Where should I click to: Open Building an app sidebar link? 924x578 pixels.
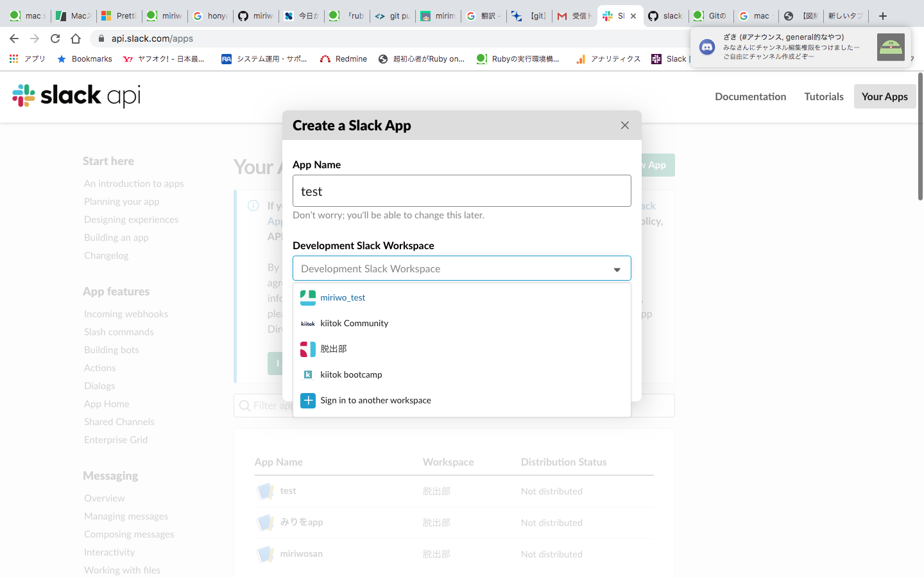[x=116, y=238]
